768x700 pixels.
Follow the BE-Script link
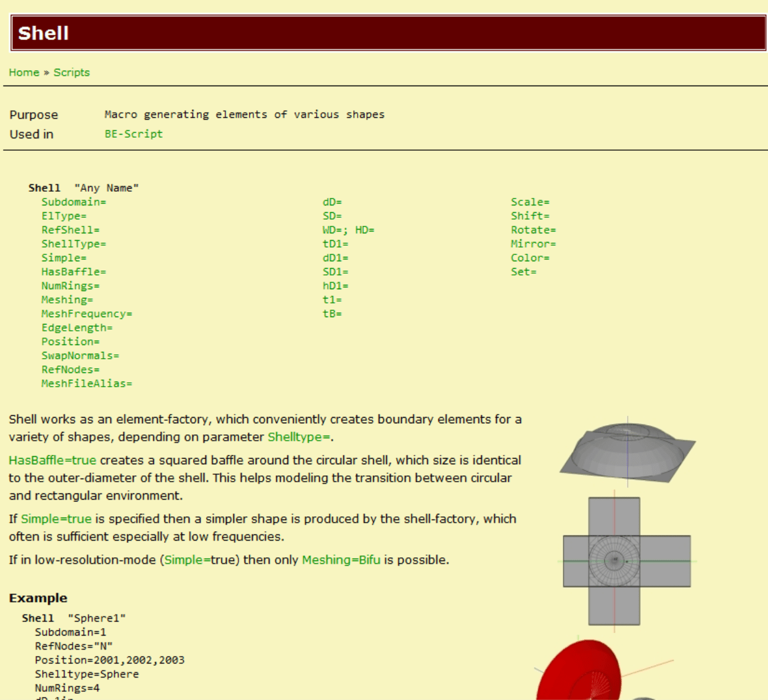[133, 134]
